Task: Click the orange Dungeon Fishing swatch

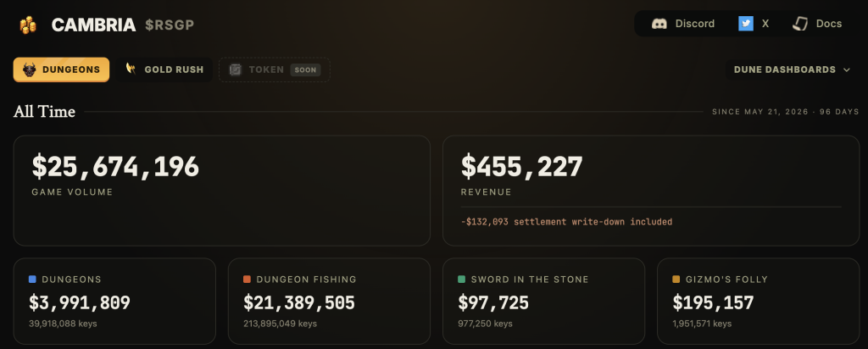Action: 247,280
